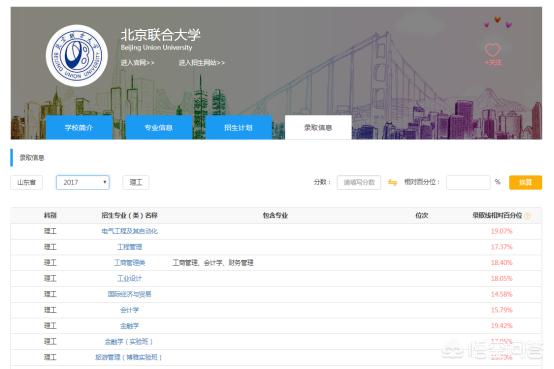Click the 山东省 province button
Viewport: 554px width, 369px height.
coord(26,182)
